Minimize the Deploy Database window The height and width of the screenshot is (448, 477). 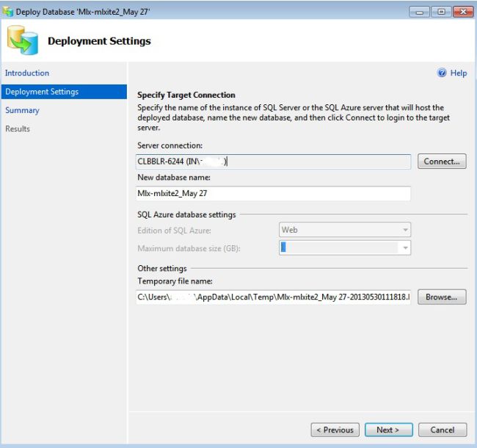click(420, 12)
